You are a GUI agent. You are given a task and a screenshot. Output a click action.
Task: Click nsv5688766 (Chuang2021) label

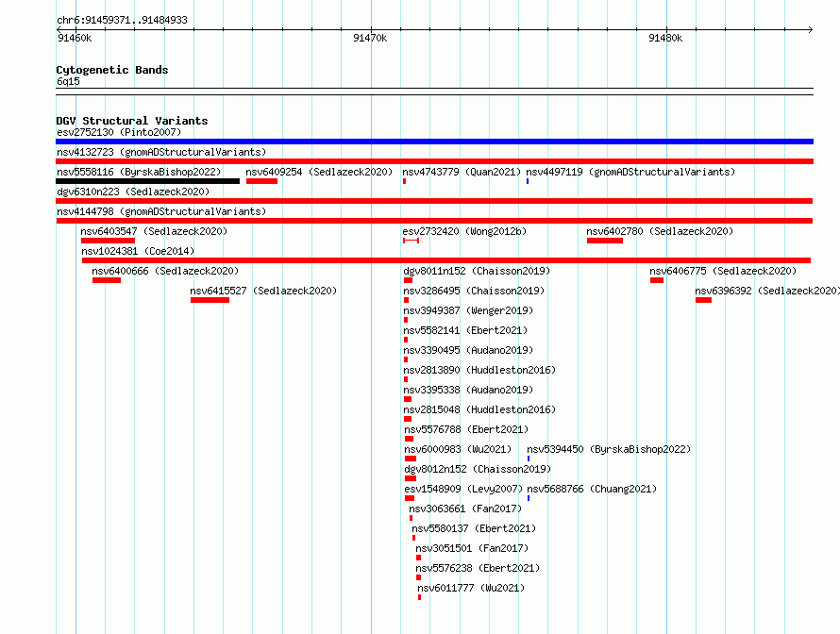point(592,489)
